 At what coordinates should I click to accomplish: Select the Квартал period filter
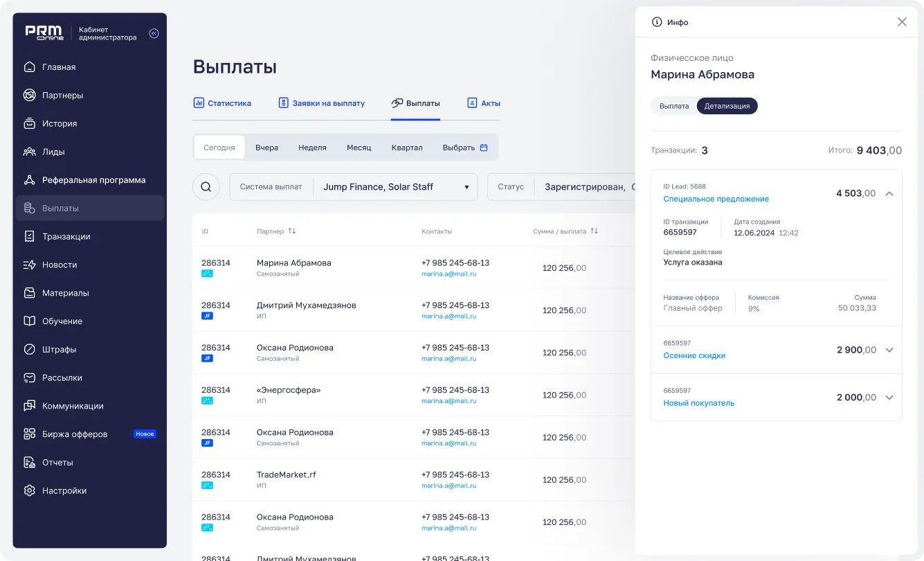(407, 148)
